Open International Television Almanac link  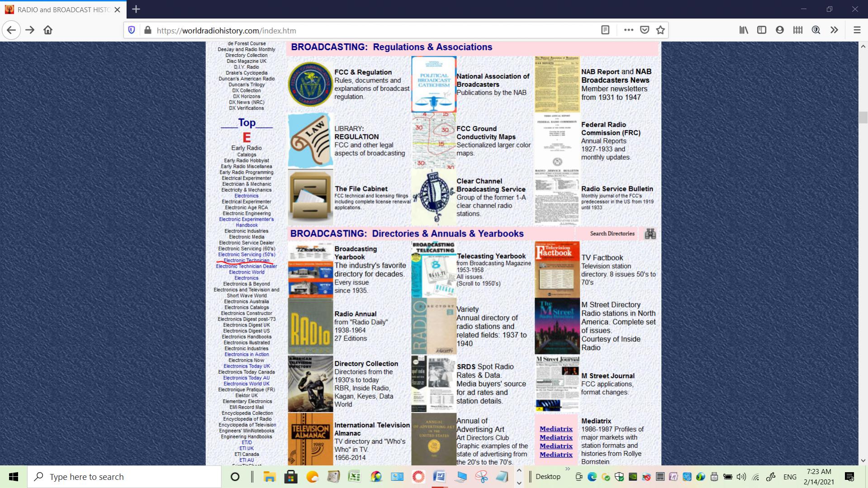[372, 429]
